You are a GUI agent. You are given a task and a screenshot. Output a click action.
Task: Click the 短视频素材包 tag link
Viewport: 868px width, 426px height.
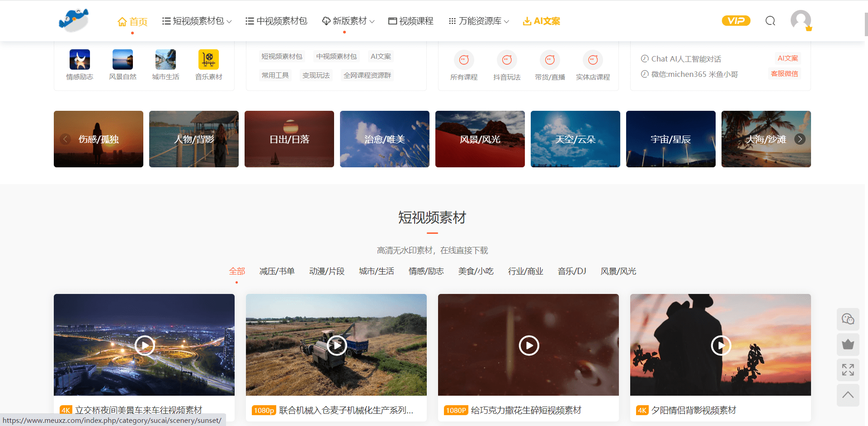(x=282, y=57)
